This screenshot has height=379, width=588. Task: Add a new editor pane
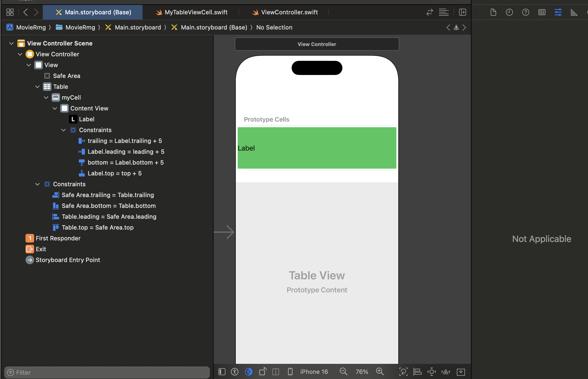463,12
